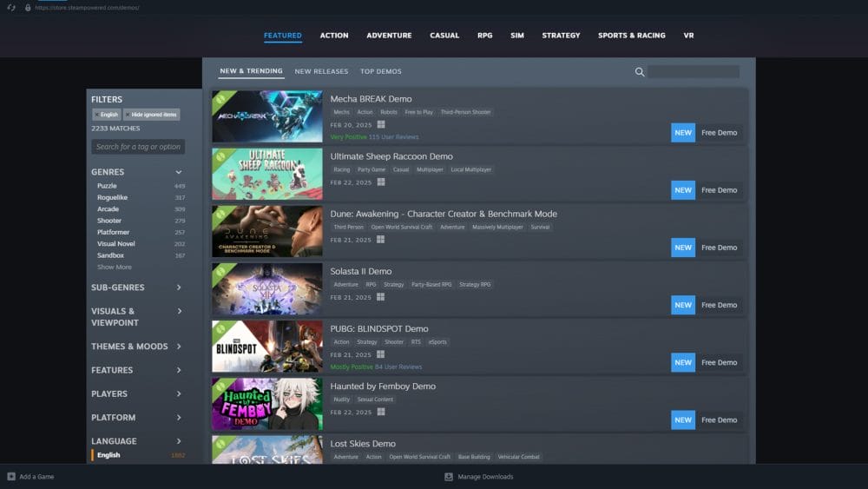Expand the Themes & Moods section

[x=179, y=347]
